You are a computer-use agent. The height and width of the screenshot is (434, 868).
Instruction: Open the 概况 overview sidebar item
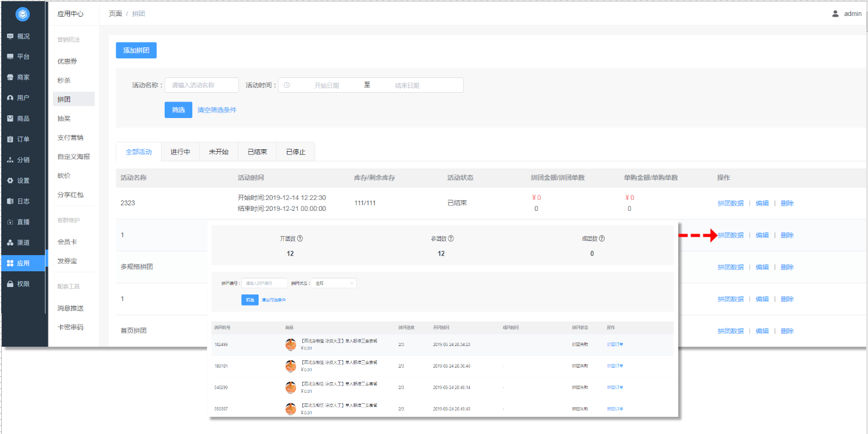click(23, 36)
